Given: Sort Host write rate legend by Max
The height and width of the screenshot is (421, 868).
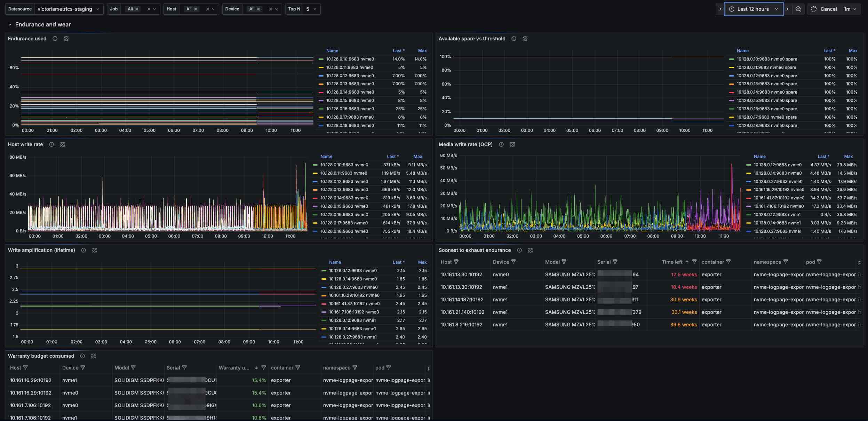Looking at the screenshot, I should click(x=417, y=157).
